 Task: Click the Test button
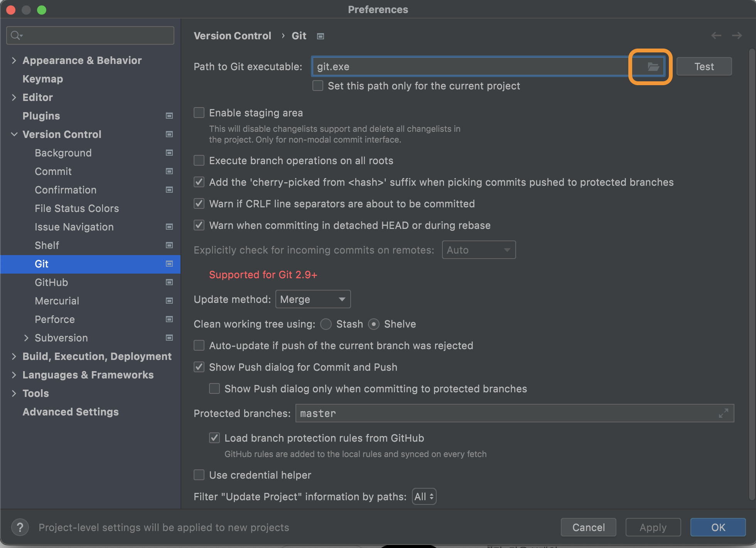pos(704,67)
